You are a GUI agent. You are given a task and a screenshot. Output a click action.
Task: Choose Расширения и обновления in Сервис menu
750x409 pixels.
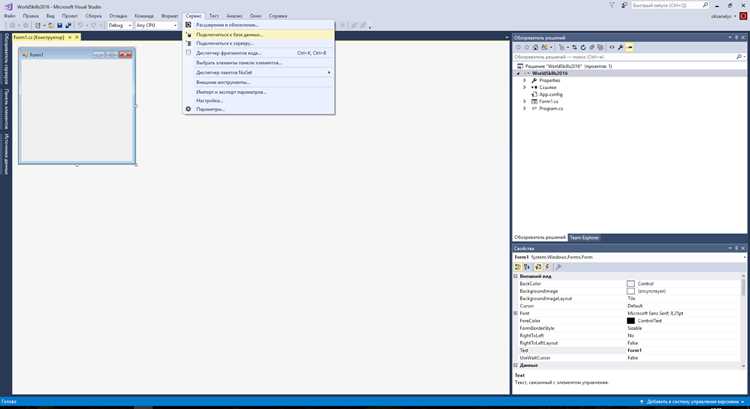[259, 25]
